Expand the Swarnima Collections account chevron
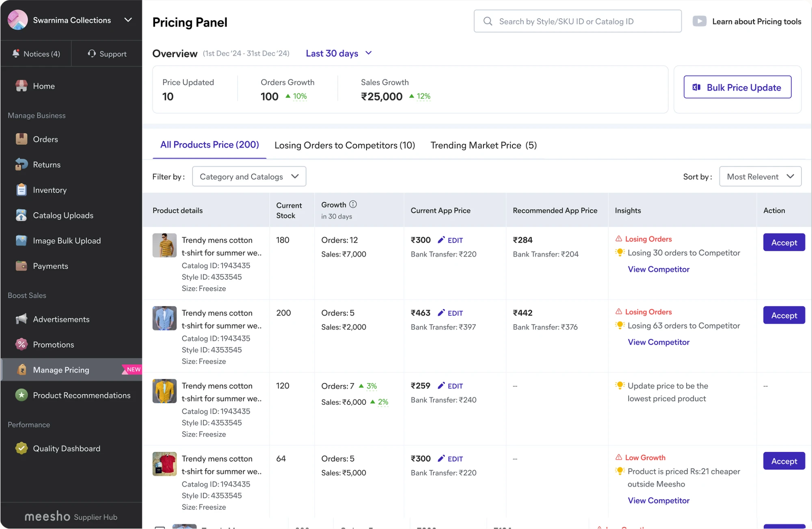This screenshot has height=529, width=812. [x=128, y=20]
